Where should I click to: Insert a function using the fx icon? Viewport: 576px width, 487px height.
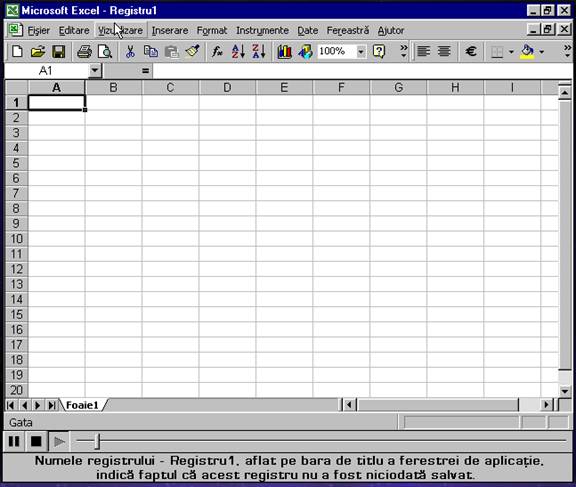coord(217,51)
